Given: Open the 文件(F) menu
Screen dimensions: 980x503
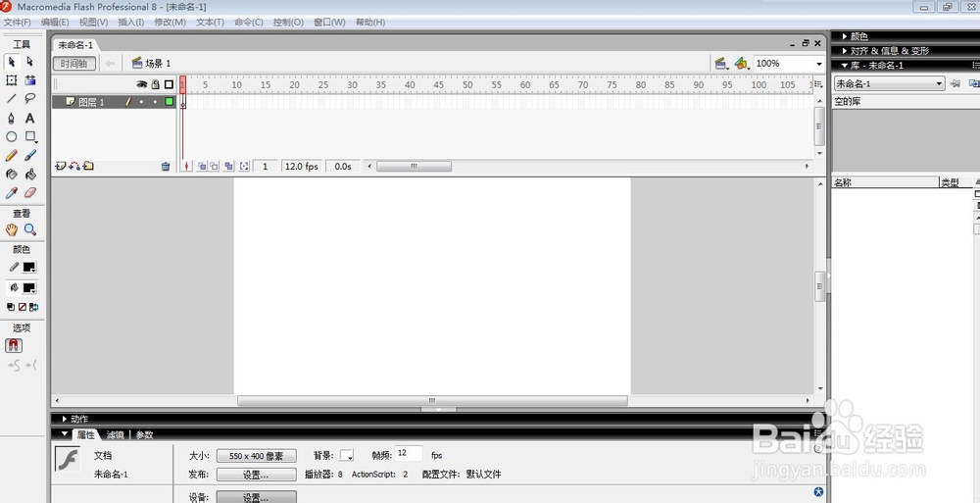Looking at the screenshot, I should [17, 22].
